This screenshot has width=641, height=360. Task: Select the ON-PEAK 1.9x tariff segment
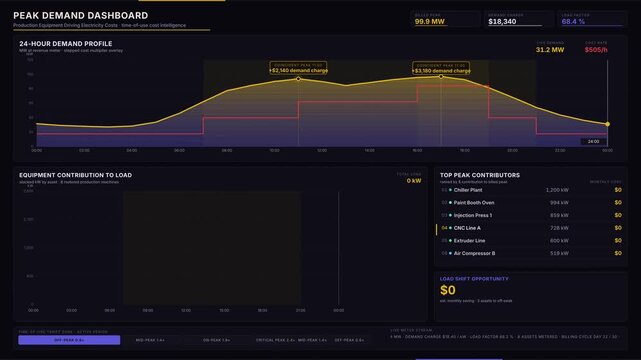216,340
